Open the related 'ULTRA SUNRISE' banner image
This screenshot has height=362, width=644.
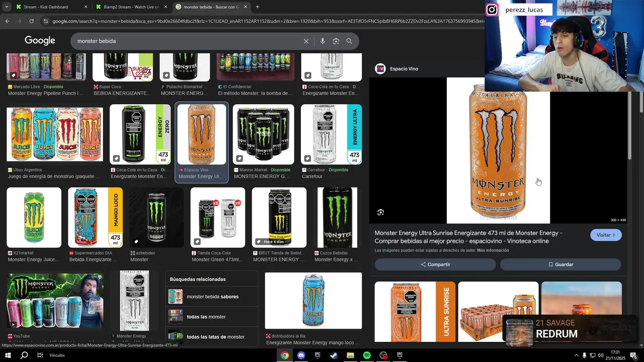[415, 312]
